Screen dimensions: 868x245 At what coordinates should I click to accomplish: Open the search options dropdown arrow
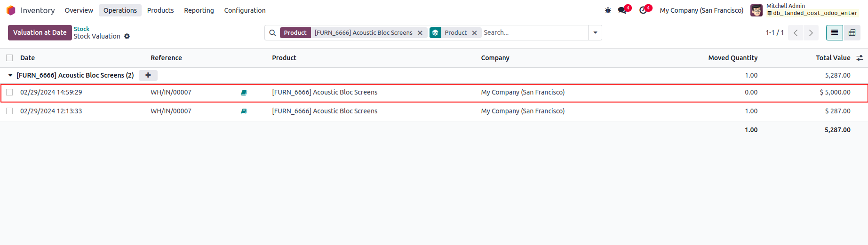(x=595, y=32)
